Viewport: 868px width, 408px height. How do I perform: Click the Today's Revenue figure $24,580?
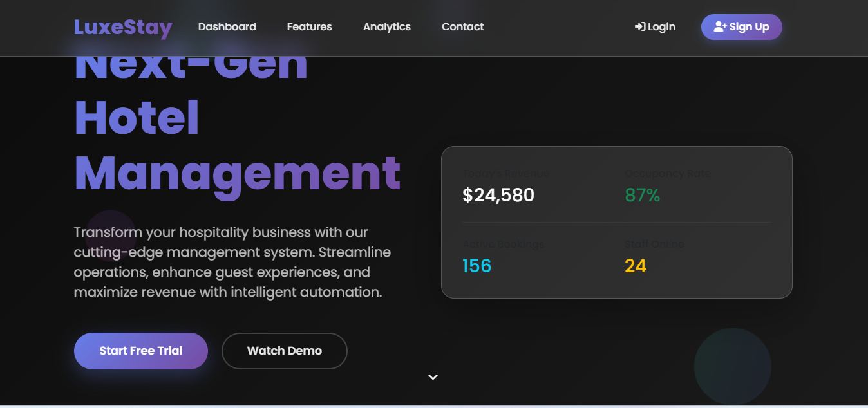click(x=499, y=195)
